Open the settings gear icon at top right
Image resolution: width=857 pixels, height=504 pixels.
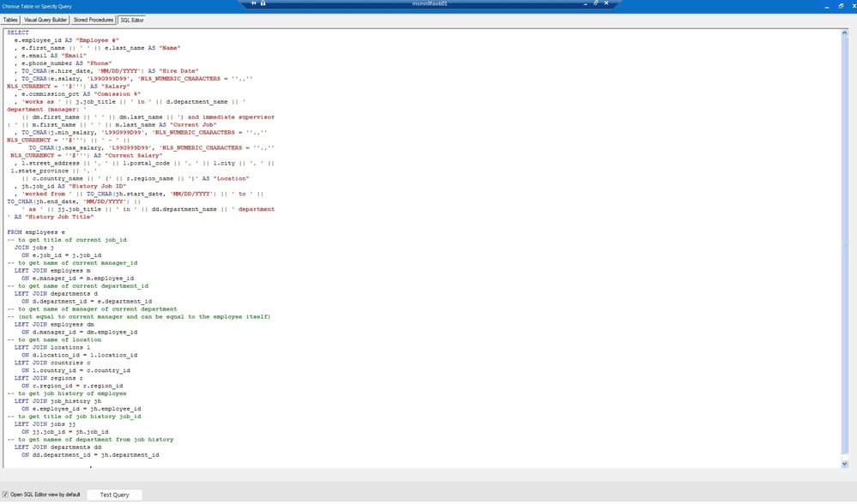click(x=842, y=5)
